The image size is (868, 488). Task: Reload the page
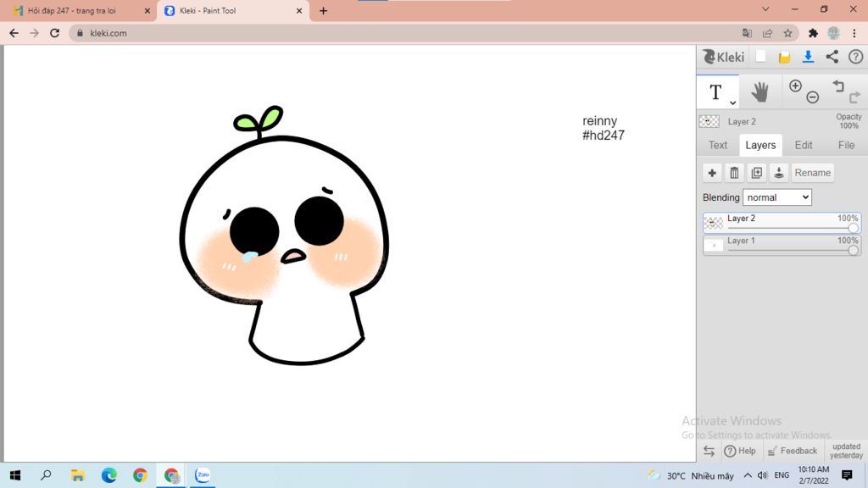pos(54,33)
